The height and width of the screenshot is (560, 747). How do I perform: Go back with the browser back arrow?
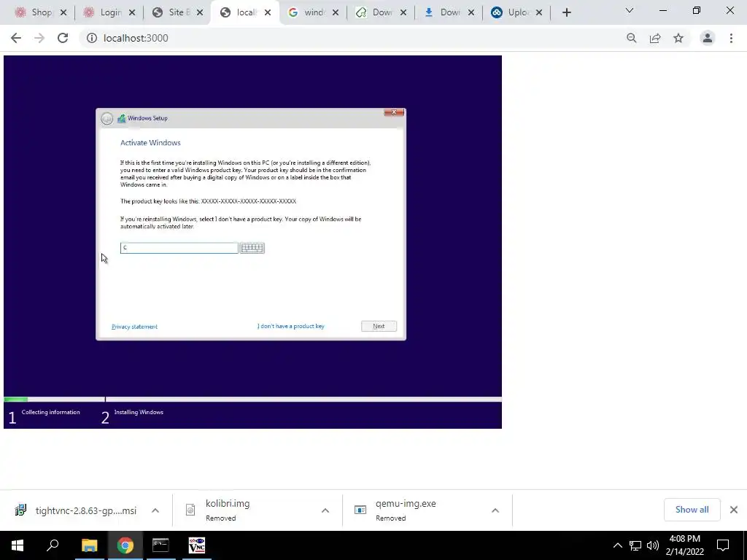click(x=16, y=38)
